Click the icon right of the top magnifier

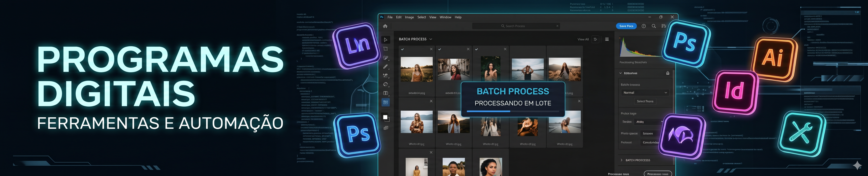[x=664, y=26]
